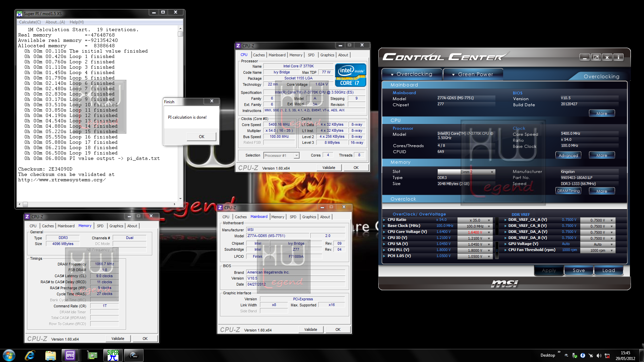
Task: Click the Super PI horizontal scrollbar right arrow
Action: [174, 204]
